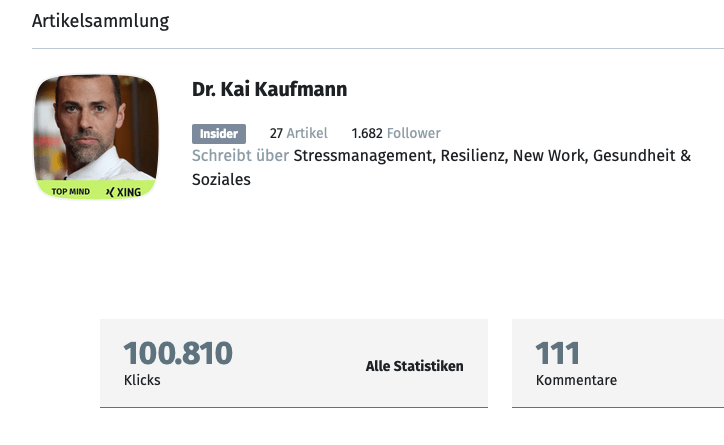Viewport: 724px width, 445px height.
Task: Select the Resilienz topic
Action: [476, 156]
